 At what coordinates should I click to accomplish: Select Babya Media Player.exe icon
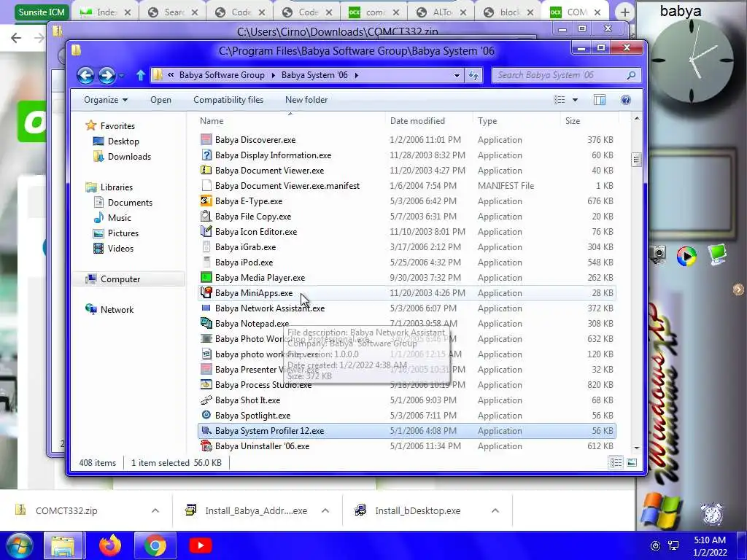[x=206, y=277]
